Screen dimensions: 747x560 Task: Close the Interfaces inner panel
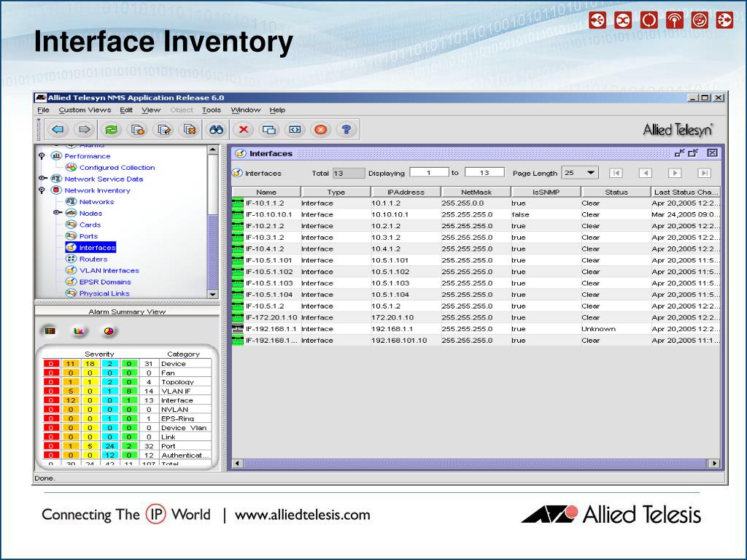pos(712,153)
